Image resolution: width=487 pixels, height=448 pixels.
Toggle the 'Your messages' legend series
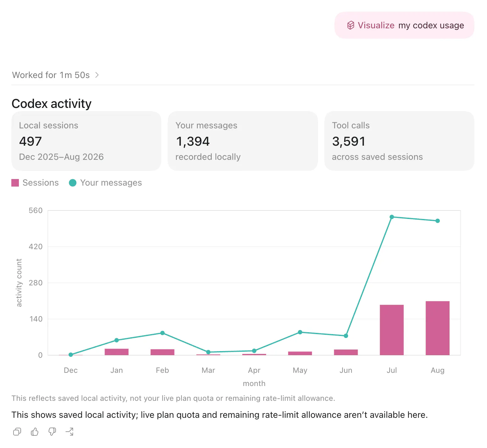(105, 183)
